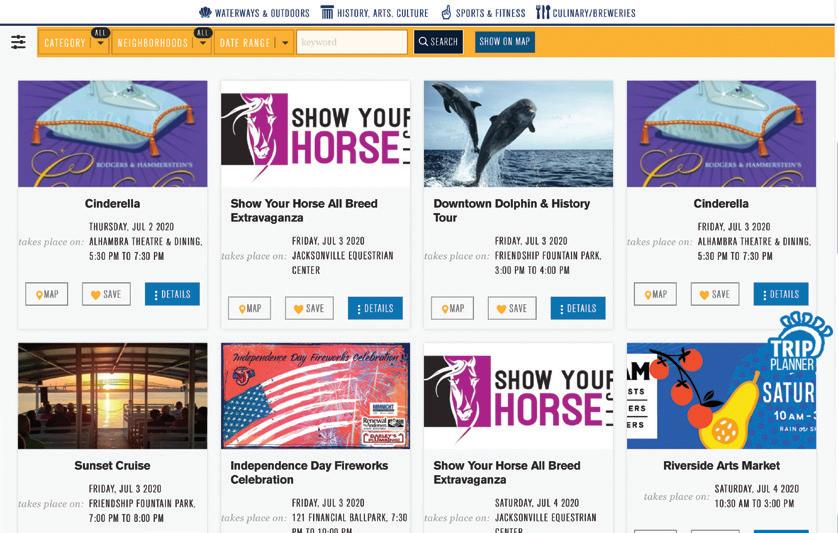Save Friday Jul 3 Show Your Horse event

(309, 308)
